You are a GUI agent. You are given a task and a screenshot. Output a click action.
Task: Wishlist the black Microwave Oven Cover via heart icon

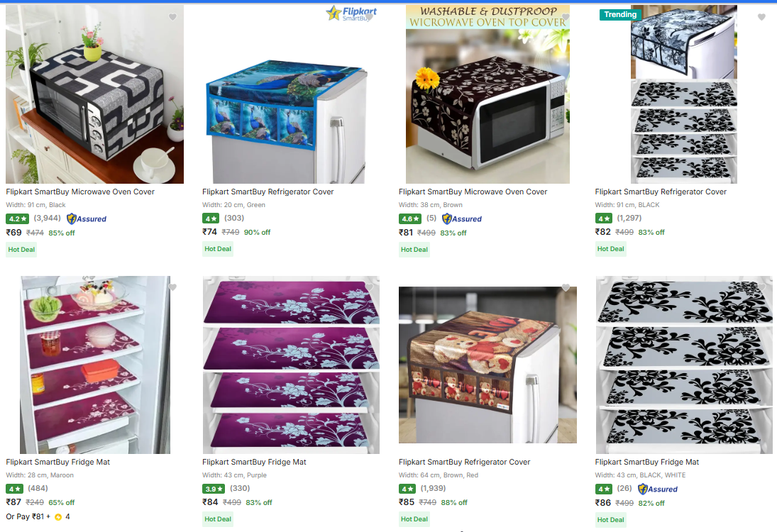pyautogui.click(x=172, y=17)
